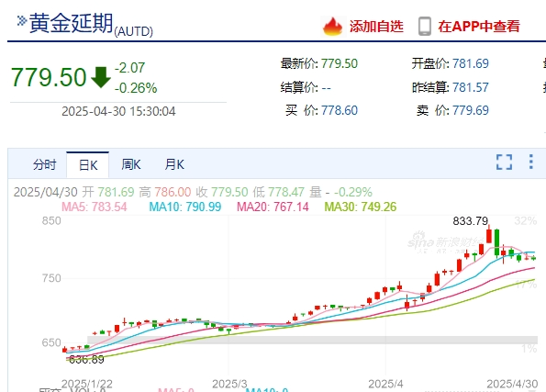
Task: Click the MA5 783.54 indicator label
Action: pos(95,207)
